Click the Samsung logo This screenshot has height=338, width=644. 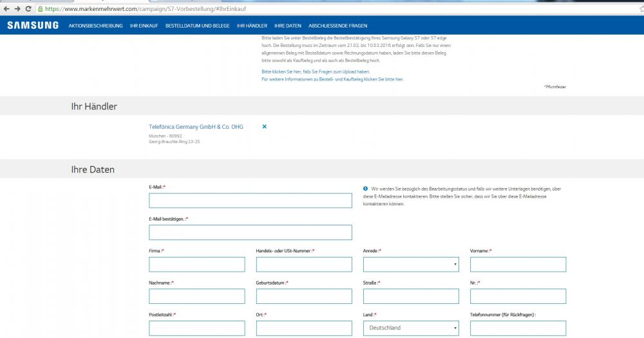coord(32,25)
